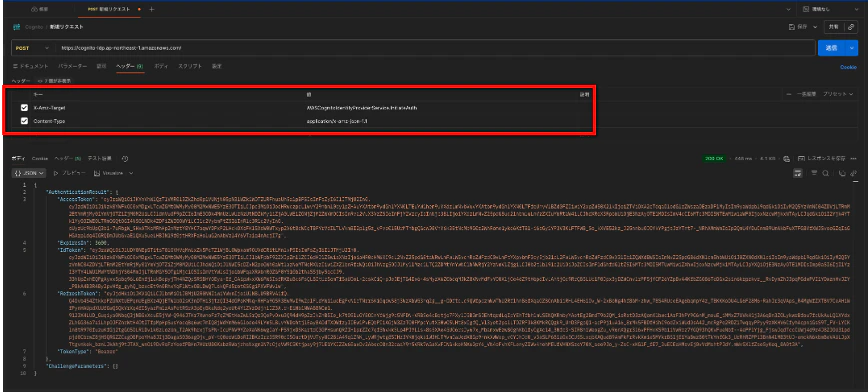The width and height of the screenshot is (868, 392).
Task: Open the スクリプト request tab
Action: (190, 66)
